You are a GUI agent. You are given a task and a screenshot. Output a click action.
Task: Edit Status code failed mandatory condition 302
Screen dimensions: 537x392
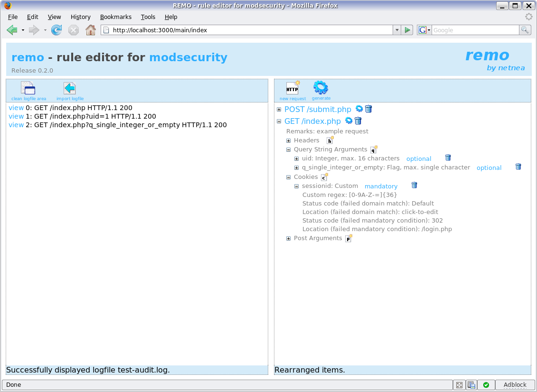(x=437, y=221)
